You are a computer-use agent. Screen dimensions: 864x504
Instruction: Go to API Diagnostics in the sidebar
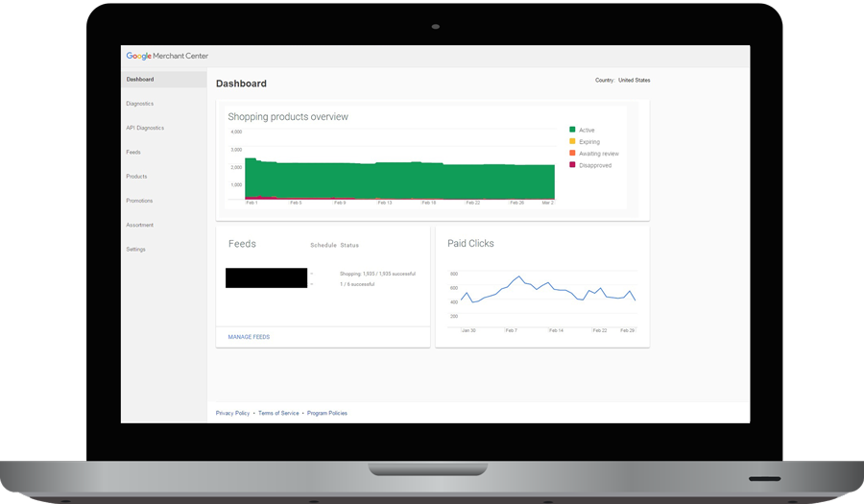coord(145,128)
